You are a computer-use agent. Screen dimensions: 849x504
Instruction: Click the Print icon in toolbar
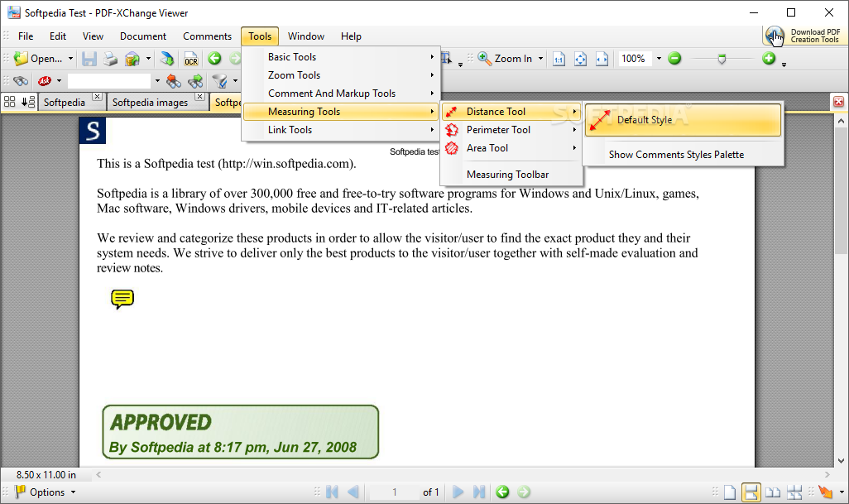[110, 59]
